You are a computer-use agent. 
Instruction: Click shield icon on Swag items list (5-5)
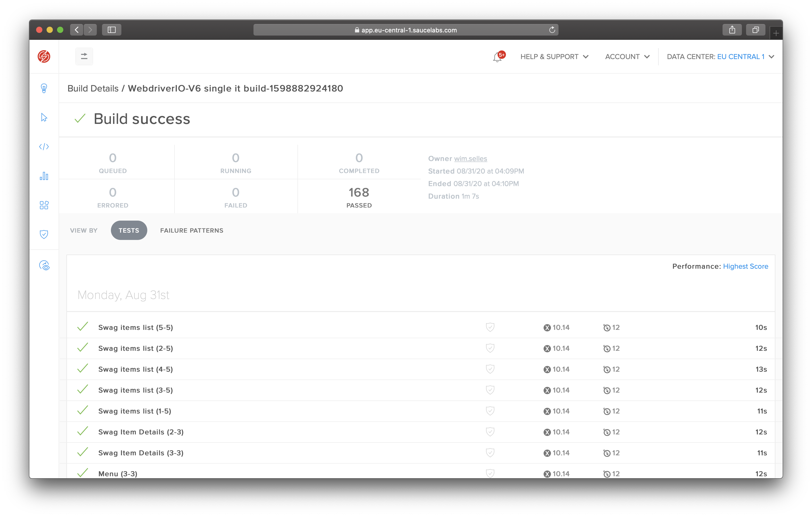point(490,327)
